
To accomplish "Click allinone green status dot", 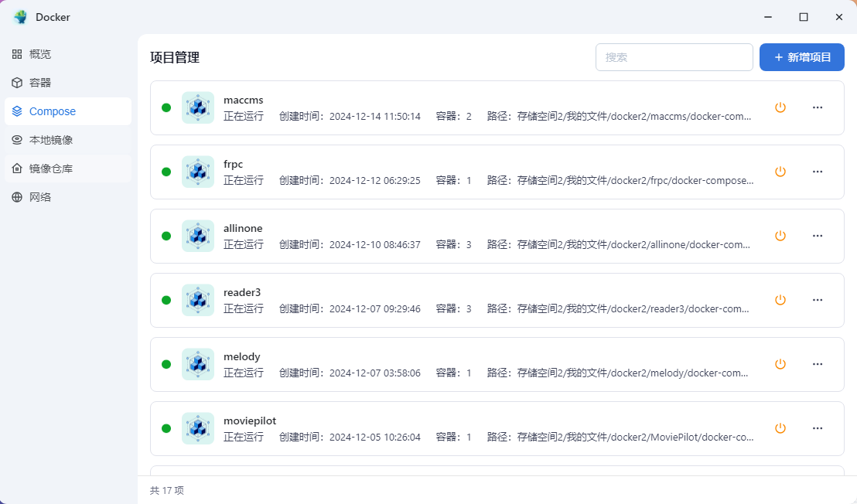I will coord(167,236).
